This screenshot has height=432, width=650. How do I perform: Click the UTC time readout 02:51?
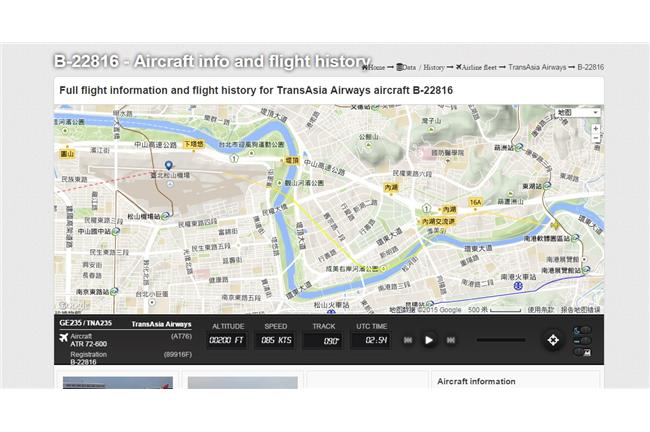[x=371, y=340]
